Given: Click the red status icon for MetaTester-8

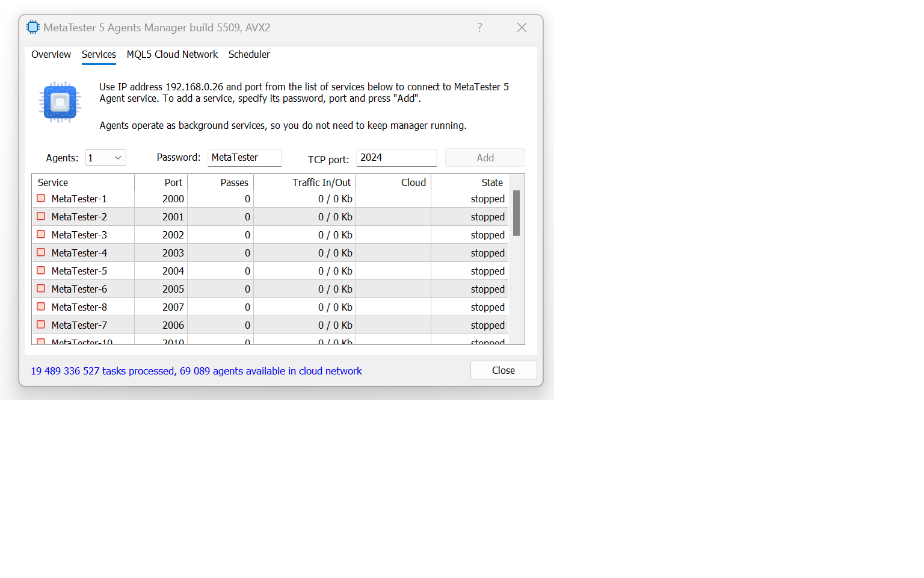Looking at the screenshot, I should coord(41,306).
